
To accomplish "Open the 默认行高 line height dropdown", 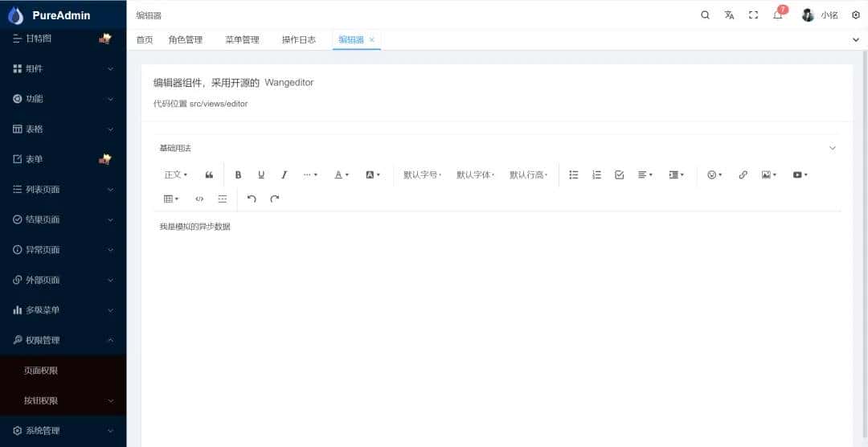I will click(x=528, y=174).
